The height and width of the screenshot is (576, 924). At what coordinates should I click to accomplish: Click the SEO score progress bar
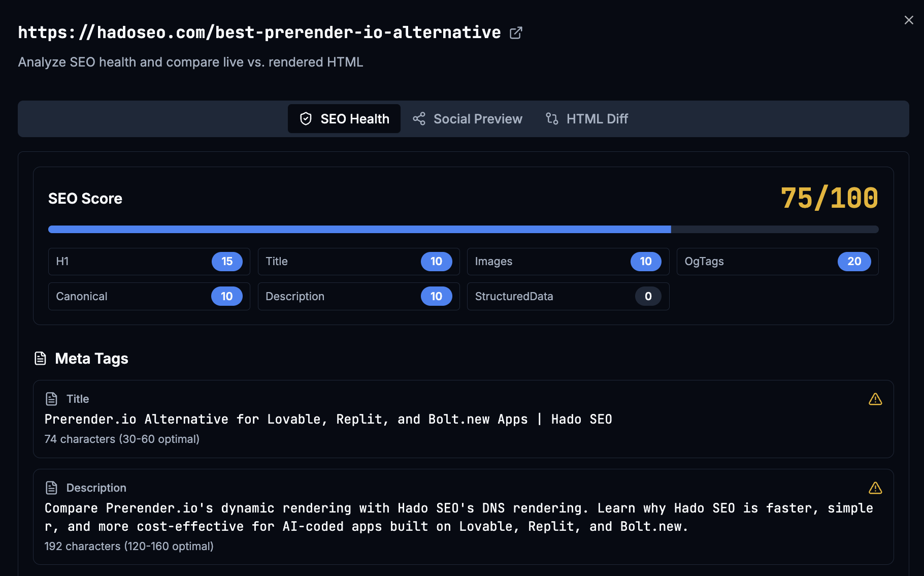pyautogui.click(x=463, y=230)
